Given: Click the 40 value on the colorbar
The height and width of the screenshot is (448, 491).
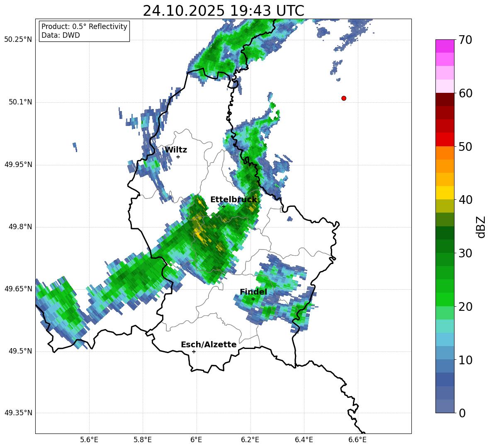Looking at the screenshot, I should [x=465, y=200].
